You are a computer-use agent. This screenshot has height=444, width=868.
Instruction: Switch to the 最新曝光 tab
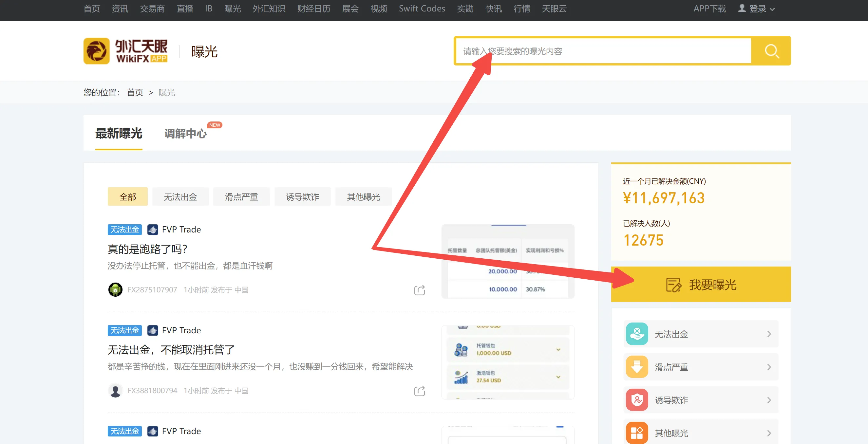click(x=119, y=133)
